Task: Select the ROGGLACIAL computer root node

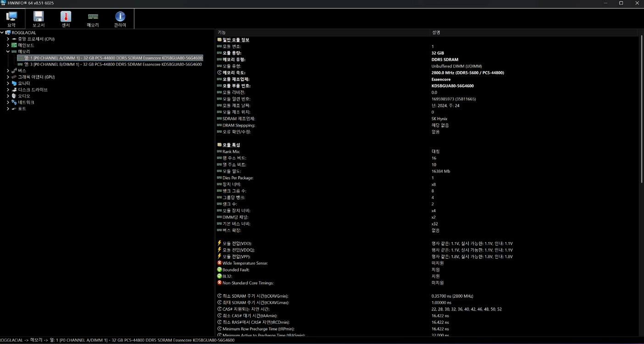Action: tap(24, 33)
